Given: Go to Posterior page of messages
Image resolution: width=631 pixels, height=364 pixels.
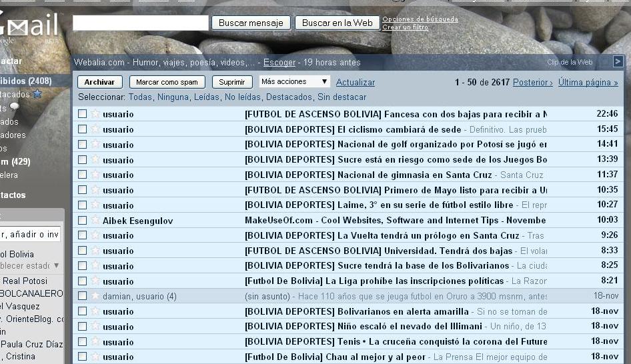Looking at the screenshot, I should [533, 82].
